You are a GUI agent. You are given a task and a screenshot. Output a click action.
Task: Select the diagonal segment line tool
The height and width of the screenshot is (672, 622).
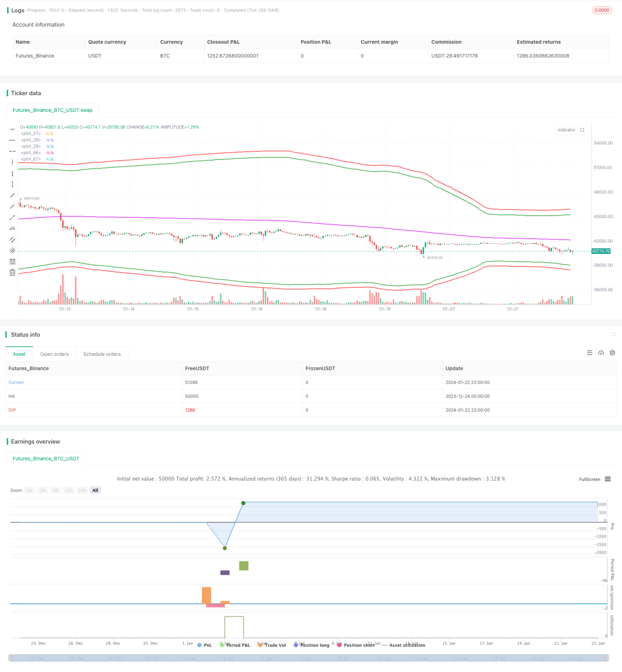pos(12,218)
